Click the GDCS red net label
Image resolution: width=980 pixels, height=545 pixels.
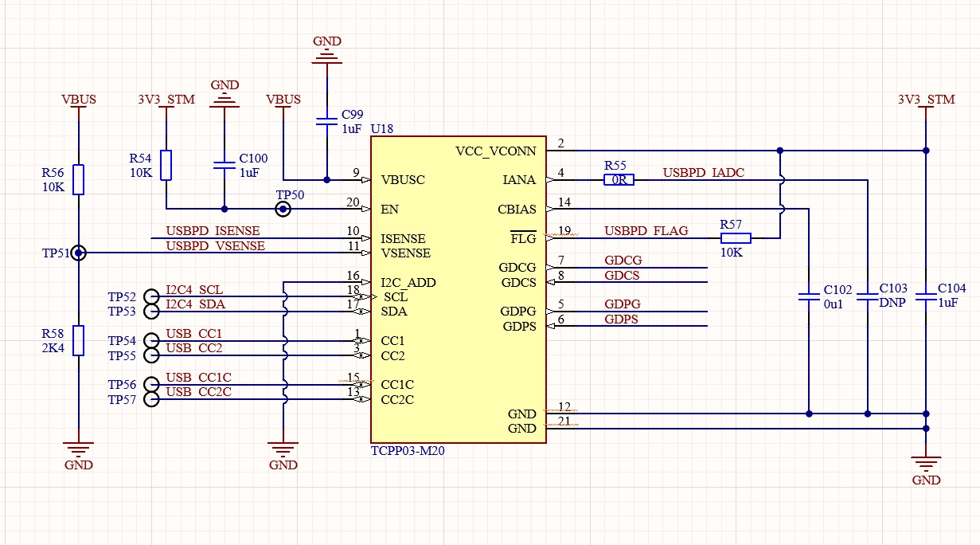[x=622, y=276]
